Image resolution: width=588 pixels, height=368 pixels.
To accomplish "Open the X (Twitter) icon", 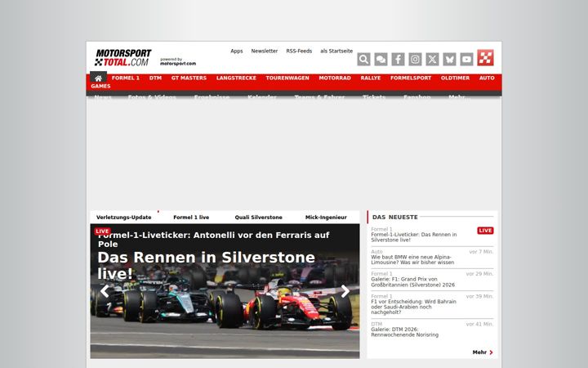I will pyautogui.click(x=432, y=60).
